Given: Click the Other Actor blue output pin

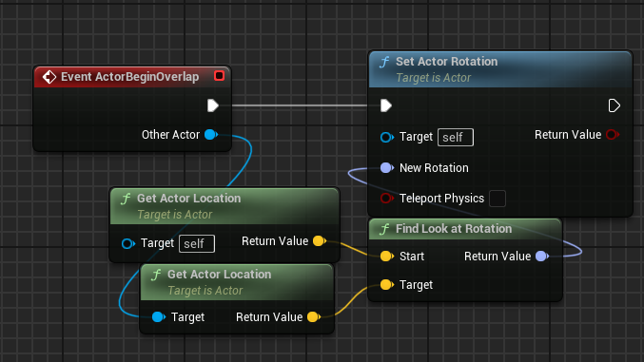Looking at the screenshot, I should pyautogui.click(x=211, y=135).
